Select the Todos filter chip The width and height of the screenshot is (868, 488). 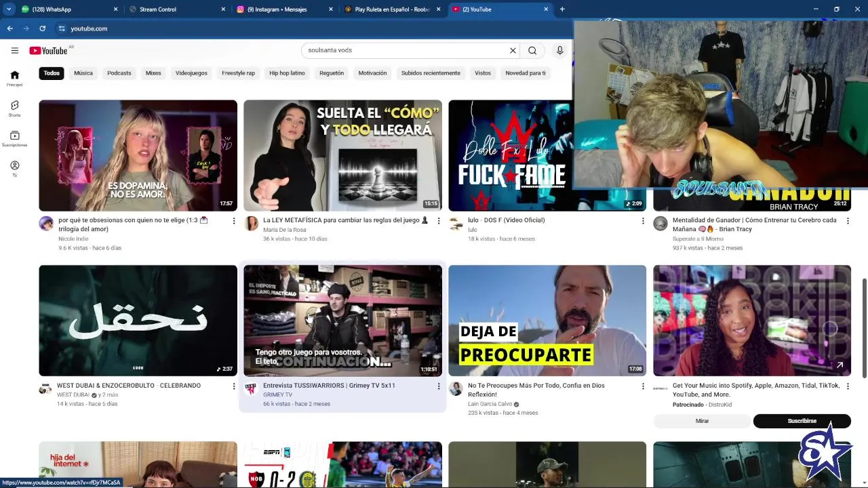point(52,73)
